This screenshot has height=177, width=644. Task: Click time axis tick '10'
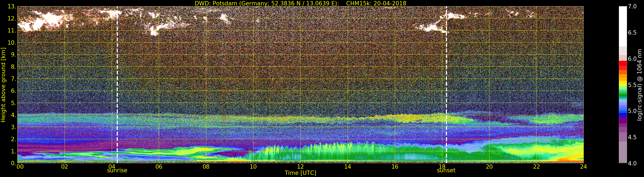(x=253, y=167)
